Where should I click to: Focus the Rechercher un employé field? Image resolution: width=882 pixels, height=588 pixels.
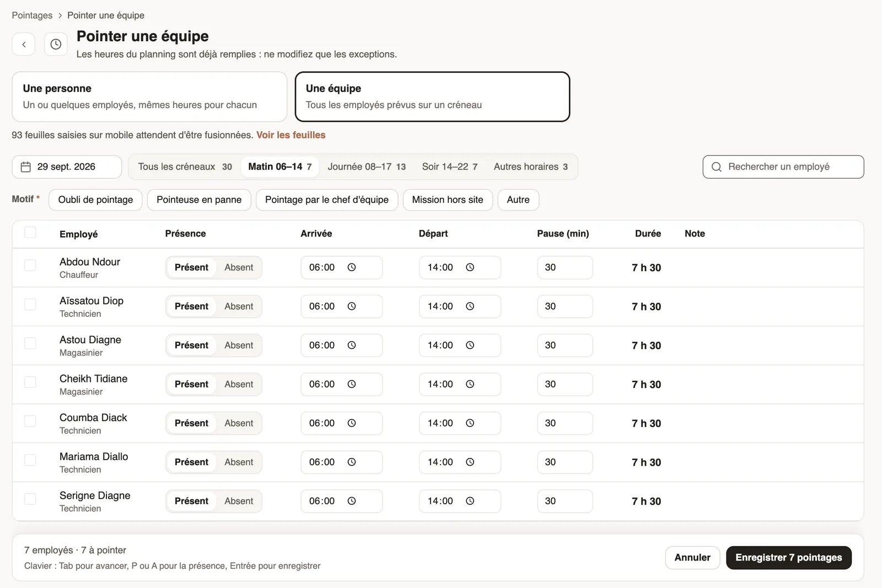pos(783,167)
